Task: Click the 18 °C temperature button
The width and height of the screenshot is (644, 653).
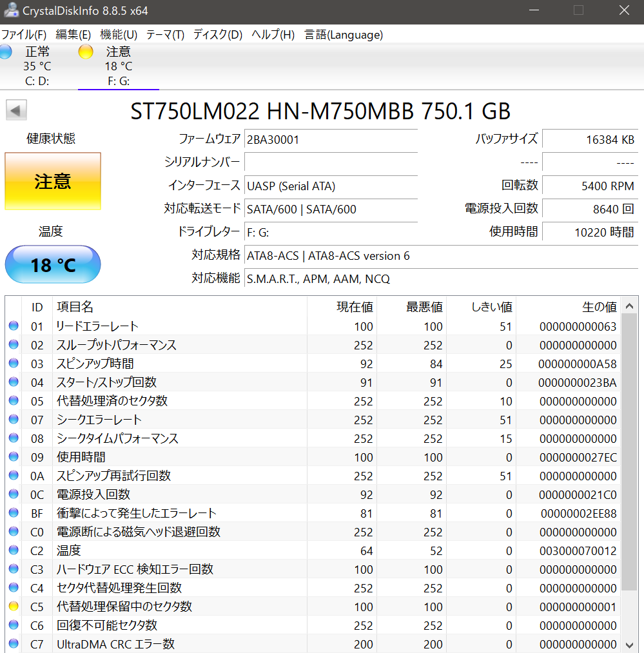Action: (x=53, y=264)
